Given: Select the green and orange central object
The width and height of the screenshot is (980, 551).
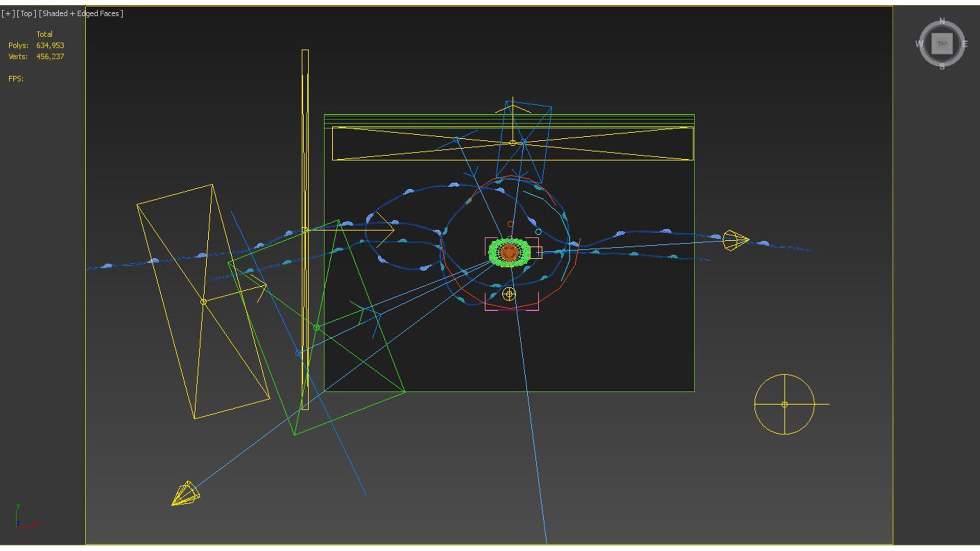Looking at the screenshot, I should coord(509,252).
